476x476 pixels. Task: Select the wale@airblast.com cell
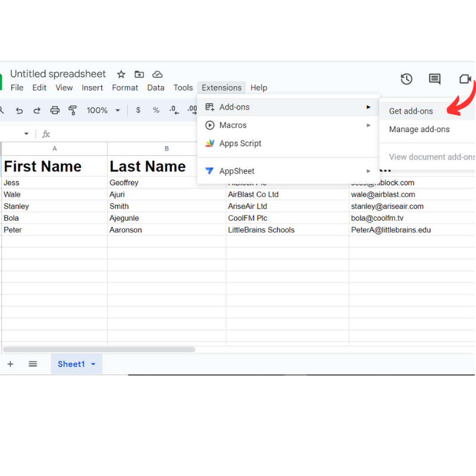coord(412,195)
